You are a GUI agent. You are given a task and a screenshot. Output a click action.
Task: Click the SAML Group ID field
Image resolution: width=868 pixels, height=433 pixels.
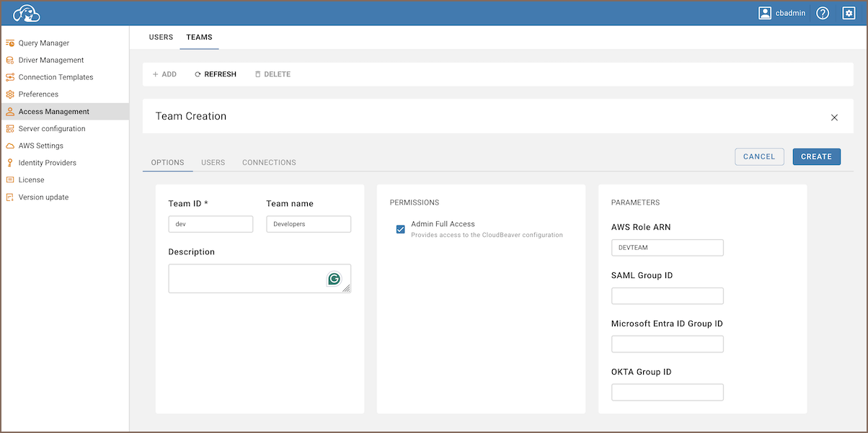tap(667, 296)
